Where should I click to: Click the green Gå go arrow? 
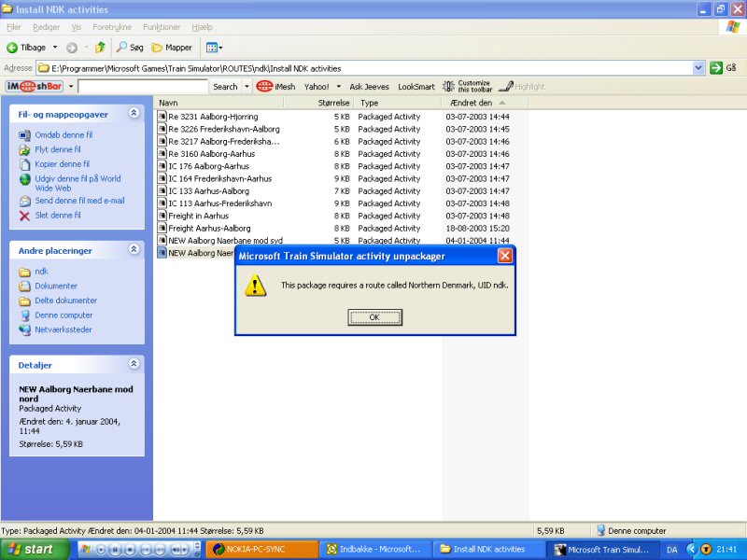(x=715, y=68)
